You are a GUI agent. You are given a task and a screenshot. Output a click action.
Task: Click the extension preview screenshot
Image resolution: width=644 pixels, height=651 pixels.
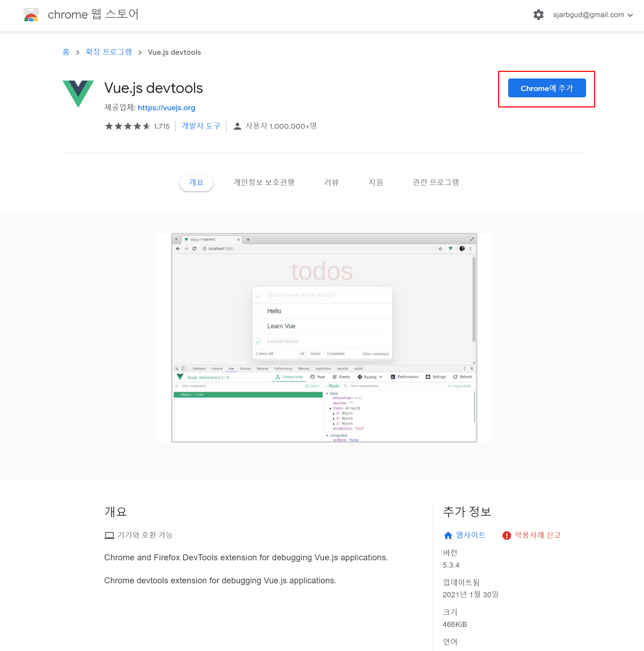click(x=324, y=338)
